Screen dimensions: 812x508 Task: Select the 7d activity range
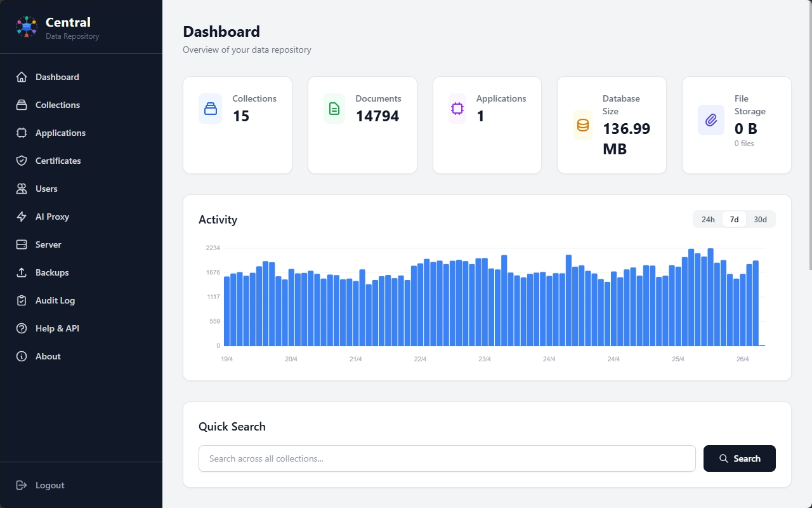click(734, 220)
